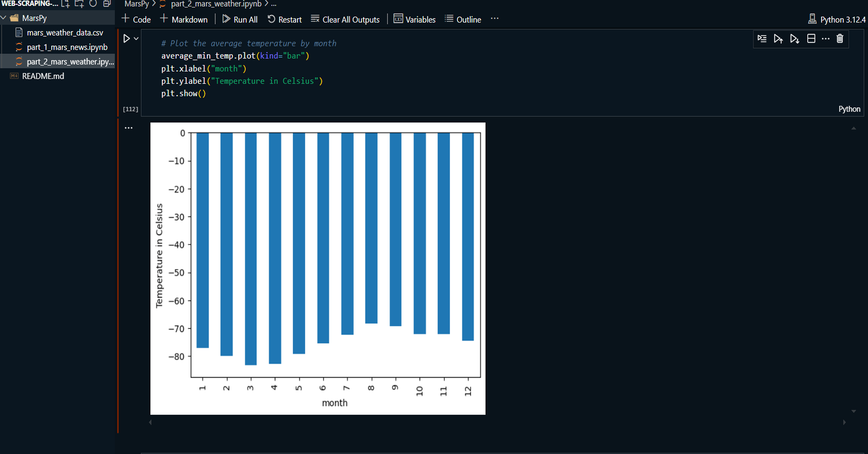This screenshot has height=454, width=868.
Task: Click New Folder icon in explorer header
Action: coord(79,4)
